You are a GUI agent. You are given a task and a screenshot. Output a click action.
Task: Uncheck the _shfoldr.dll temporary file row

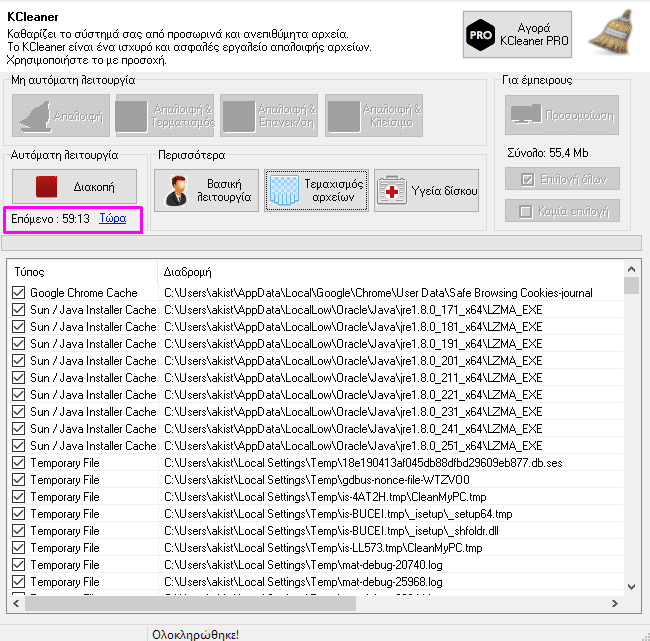pyautogui.click(x=18, y=531)
